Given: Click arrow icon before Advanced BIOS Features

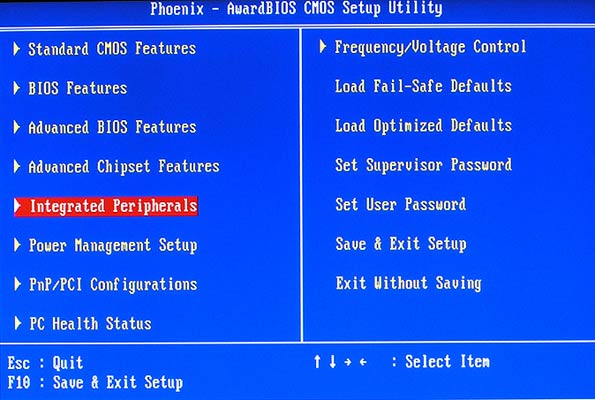Looking at the screenshot, I should coord(17,127).
